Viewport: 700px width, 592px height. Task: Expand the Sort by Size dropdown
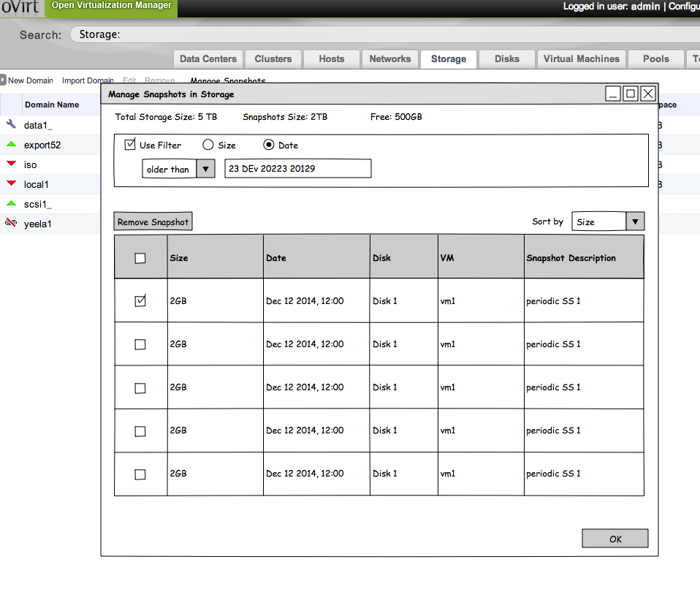[x=635, y=221]
